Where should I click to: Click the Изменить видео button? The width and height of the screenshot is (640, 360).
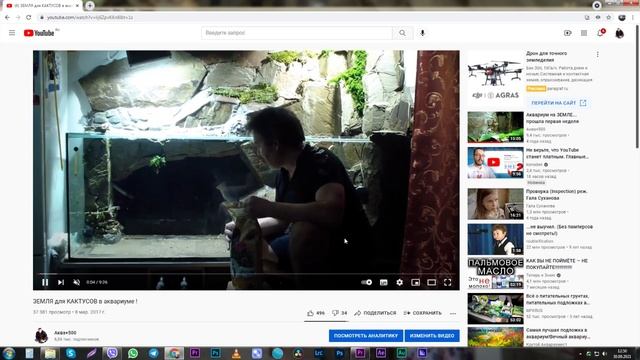[x=432, y=336]
